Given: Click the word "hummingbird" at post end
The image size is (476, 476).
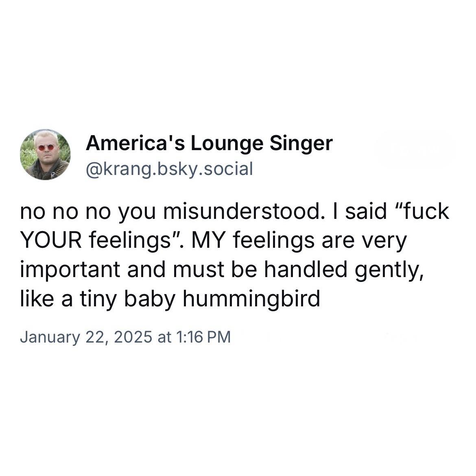Looking at the screenshot, I should (251, 299).
